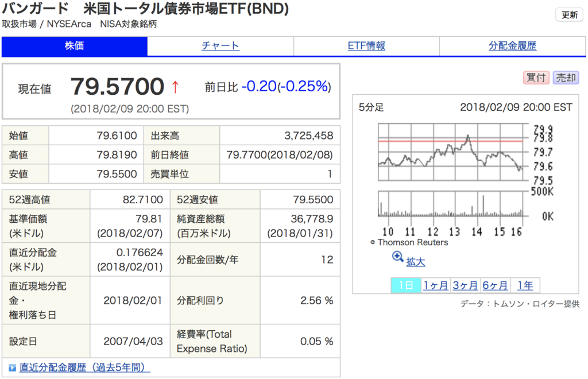Image resolution: width=588 pixels, height=379 pixels.
Task: Click the 始値 value 79.6100
Action: pos(117,136)
